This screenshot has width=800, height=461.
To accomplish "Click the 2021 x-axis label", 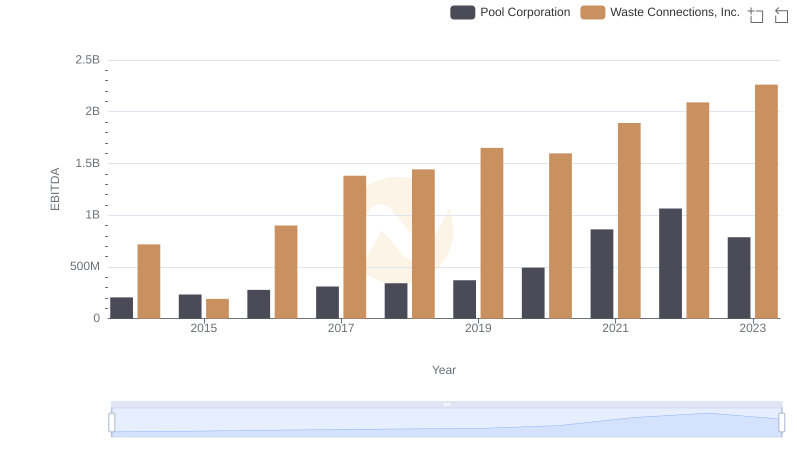I will coord(615,328).
